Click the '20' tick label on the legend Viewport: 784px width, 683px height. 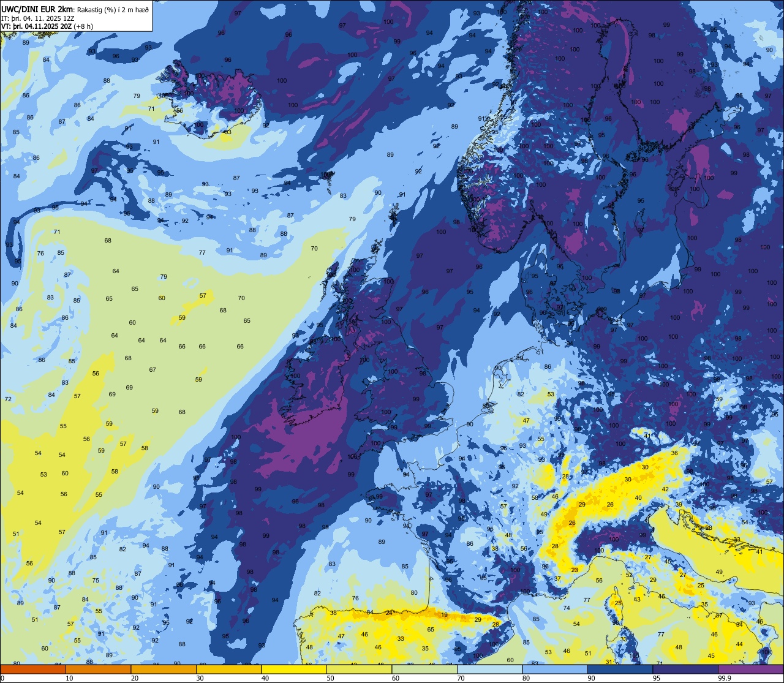click(135, 678)
